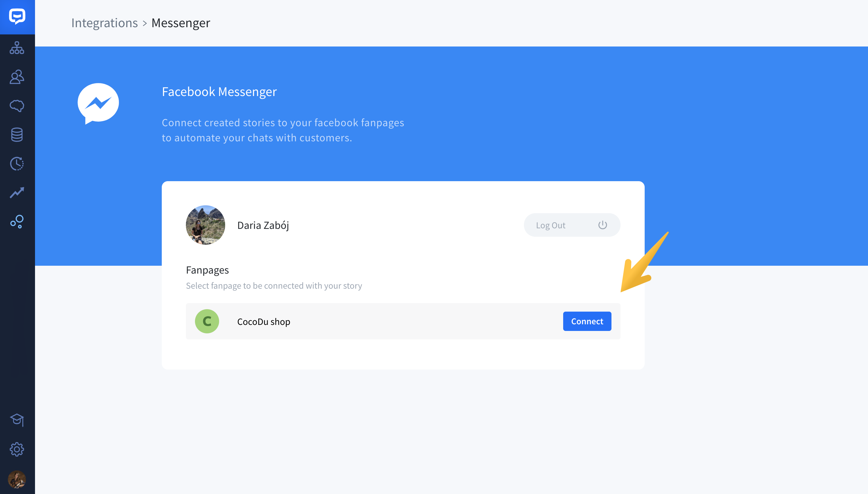This screenshot has width=868, height=494.
Task: Open the brain Training icon in sidebar
Action: [x=17, y=106]
